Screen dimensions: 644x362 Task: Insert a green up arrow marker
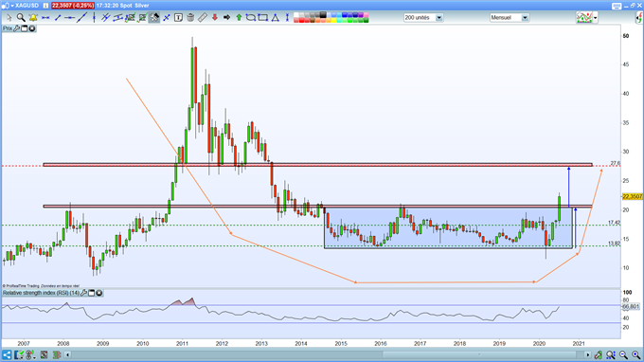tap(239, 18)
